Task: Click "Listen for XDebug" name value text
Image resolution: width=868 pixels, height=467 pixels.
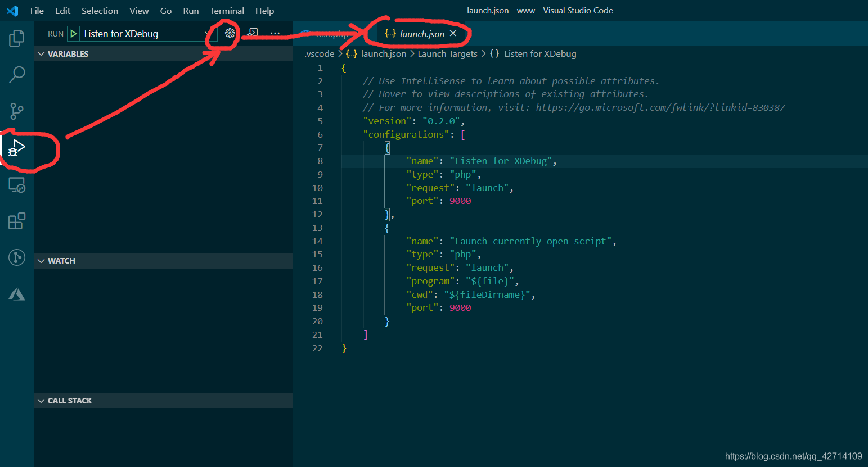Action: [x=501, y=161]
